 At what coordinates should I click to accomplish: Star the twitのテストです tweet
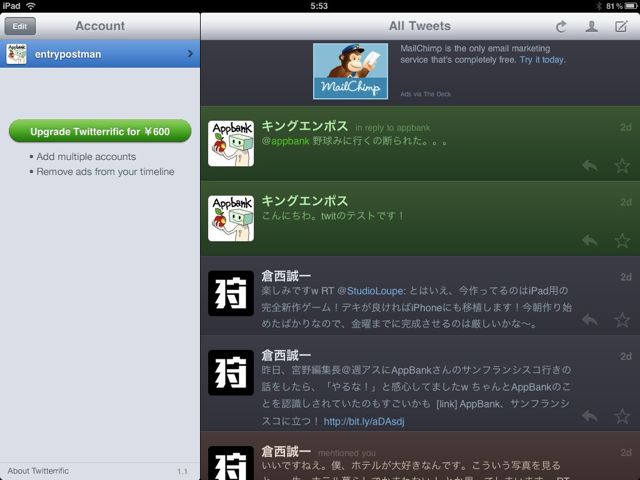tap(622, 240)
